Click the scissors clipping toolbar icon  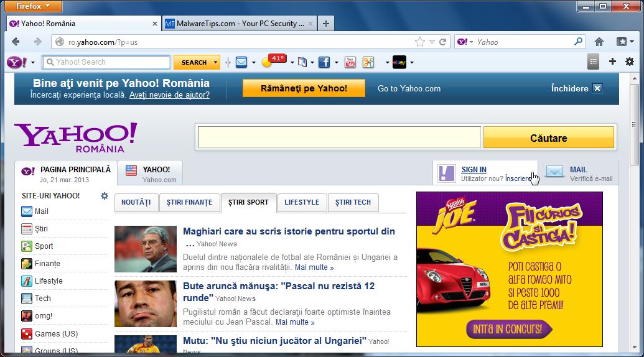click(368, 62)
